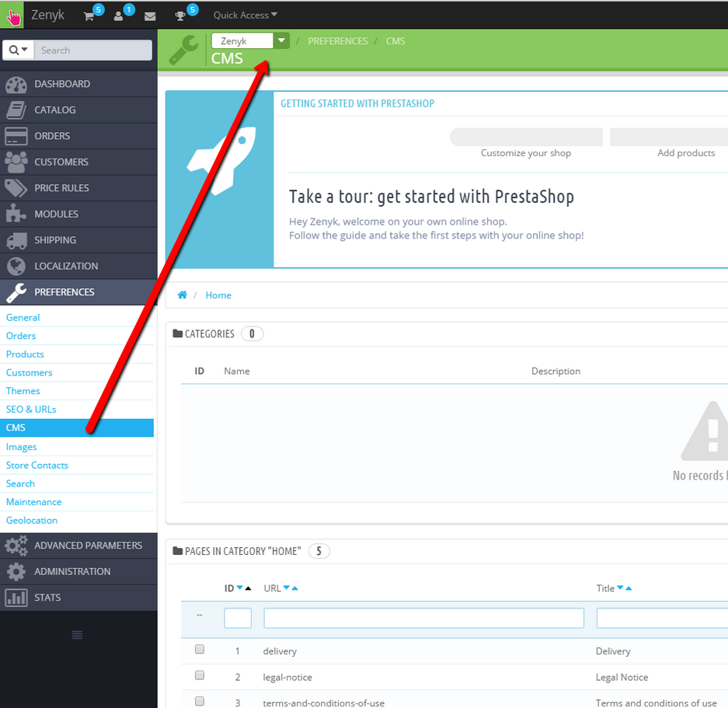
Task: Click the sidebar Search input field
Action: click(x=93, y=51)
